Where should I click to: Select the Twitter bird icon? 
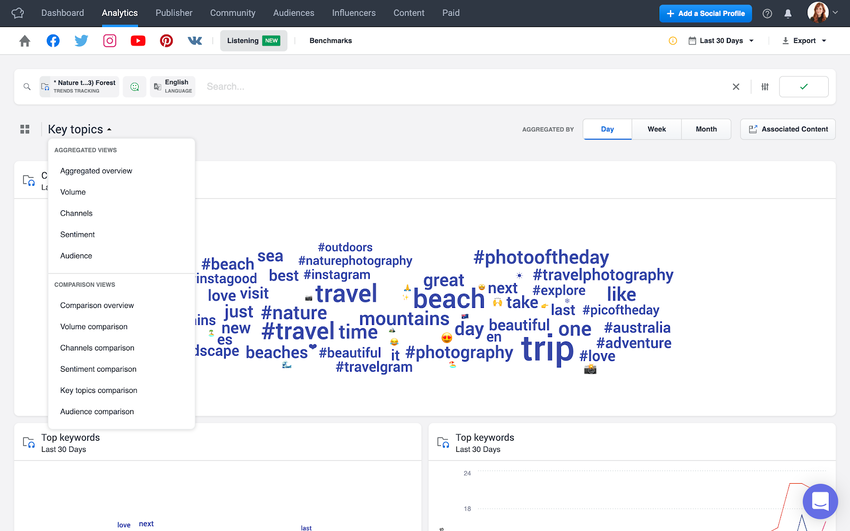click(81, 41)
